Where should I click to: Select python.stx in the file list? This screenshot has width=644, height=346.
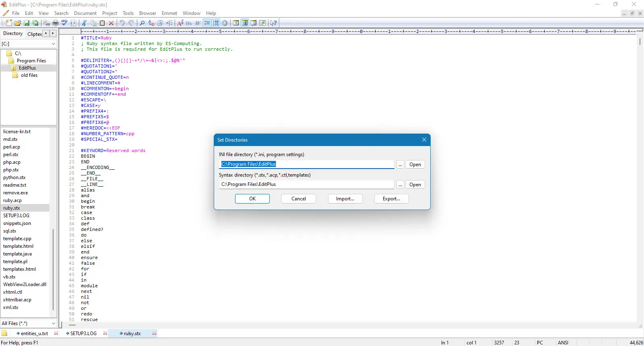pyautogui.click(x=14, y=177)
